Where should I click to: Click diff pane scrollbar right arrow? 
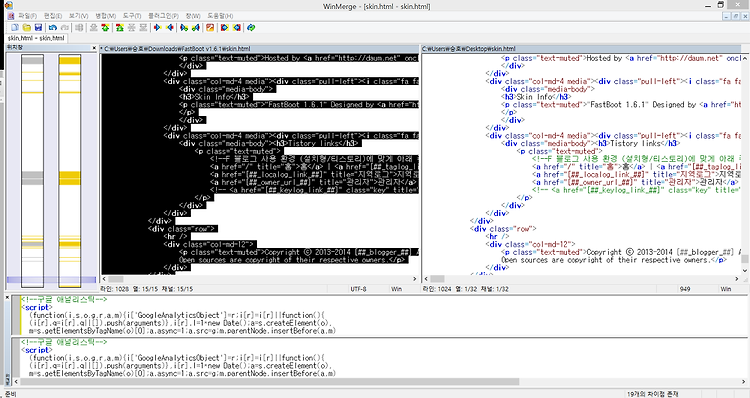click(x=744, y=382)
